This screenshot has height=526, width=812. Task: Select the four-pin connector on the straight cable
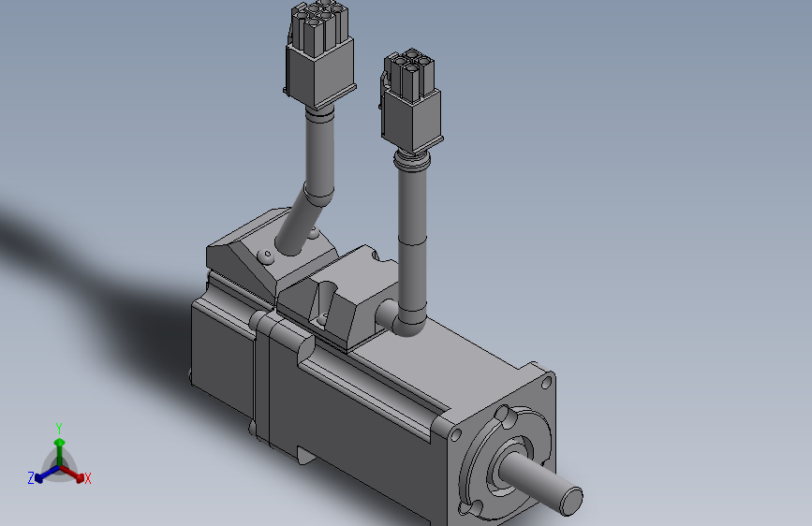[x=412, y=101]
